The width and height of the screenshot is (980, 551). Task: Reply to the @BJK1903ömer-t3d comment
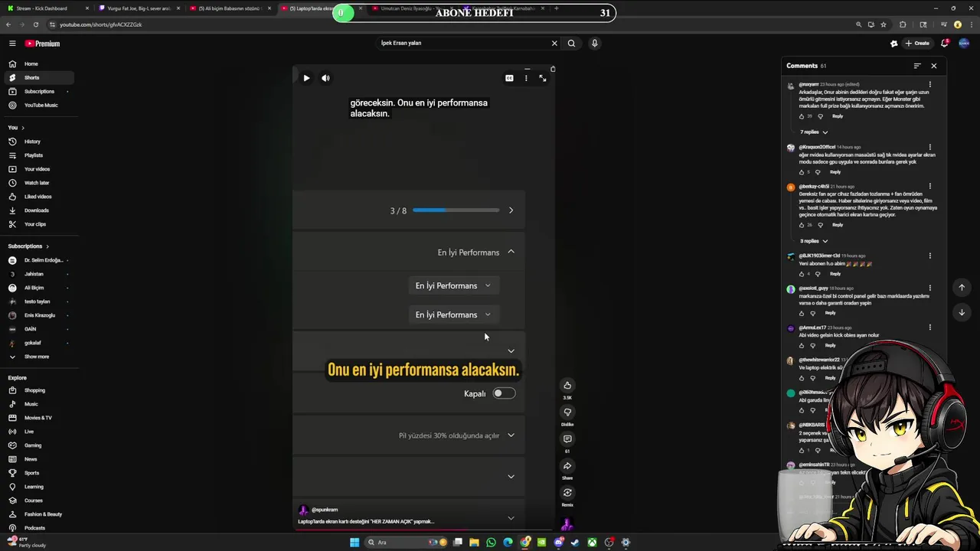835,274
